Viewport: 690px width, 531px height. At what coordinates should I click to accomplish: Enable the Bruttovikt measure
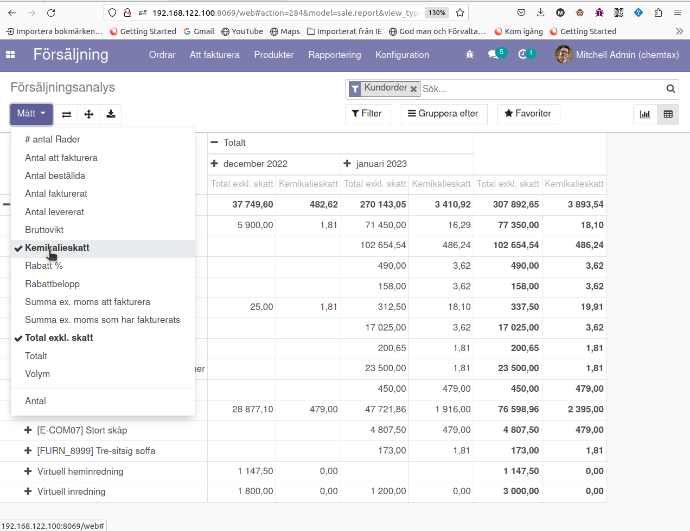pyautogui.click(x=44, y=229)
